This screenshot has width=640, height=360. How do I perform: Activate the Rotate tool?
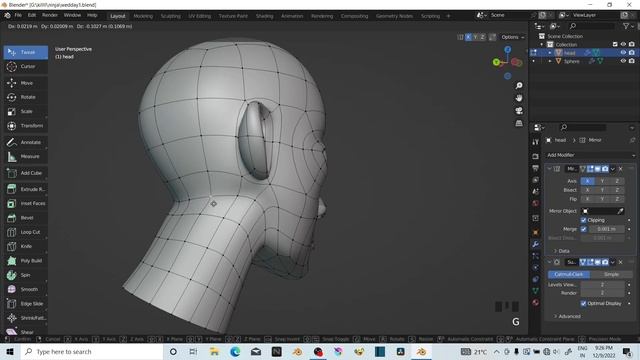pyautogui.click(x=26, y=97)
